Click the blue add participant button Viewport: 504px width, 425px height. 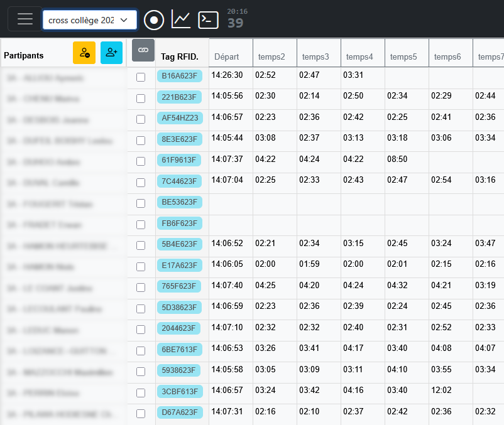pos(111,53)
